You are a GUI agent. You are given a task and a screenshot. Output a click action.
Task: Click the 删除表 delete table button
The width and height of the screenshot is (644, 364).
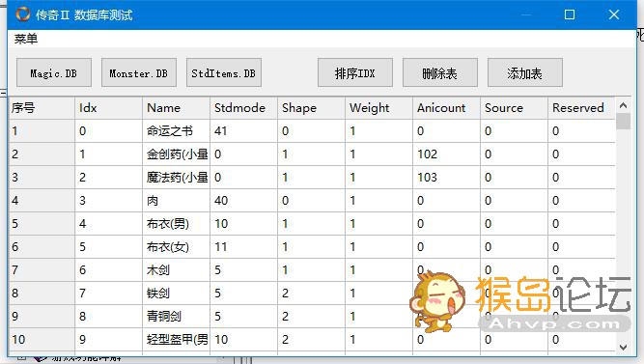[x=440, y=72]
